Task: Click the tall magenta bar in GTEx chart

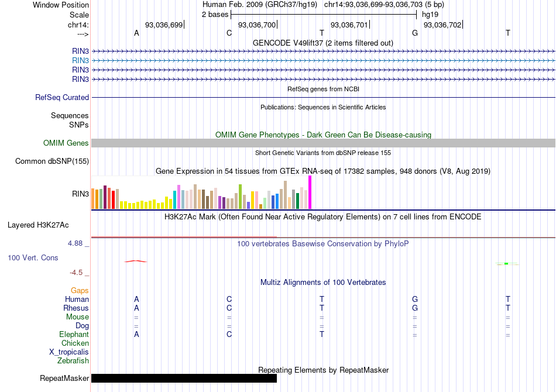Action: [x=310, y=192]
